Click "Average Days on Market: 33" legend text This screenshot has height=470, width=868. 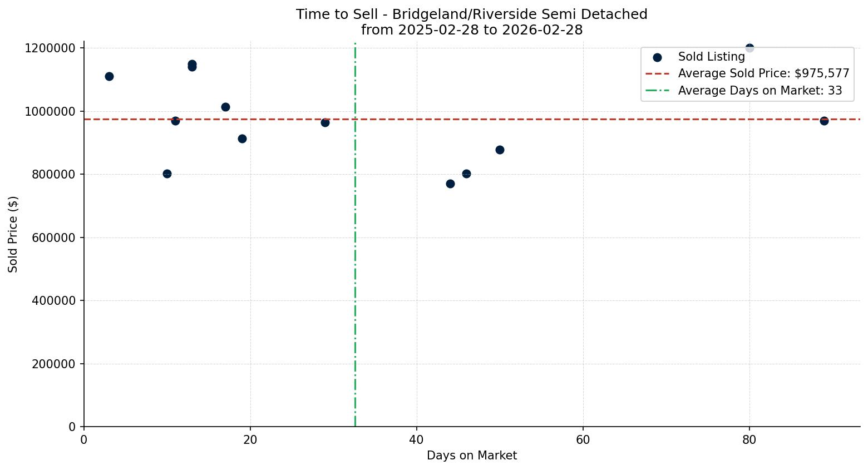(759, 91)
